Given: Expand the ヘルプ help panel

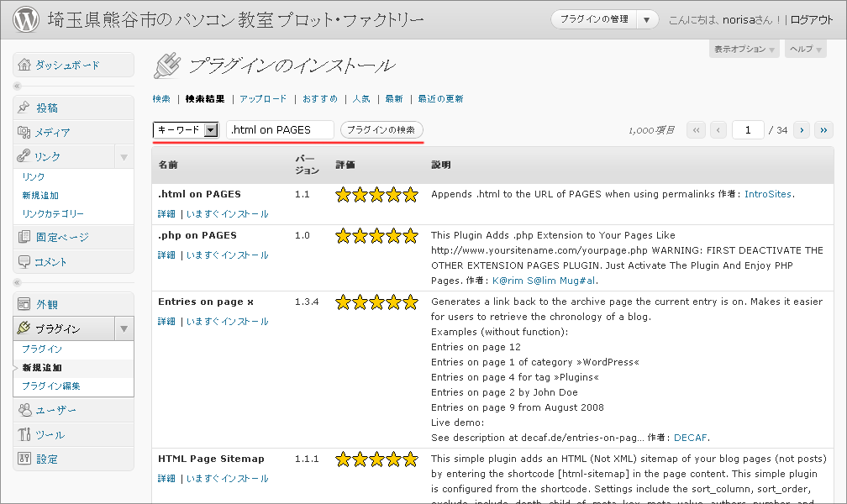Looking at the screenshot, I should click(x=805, y=50).
